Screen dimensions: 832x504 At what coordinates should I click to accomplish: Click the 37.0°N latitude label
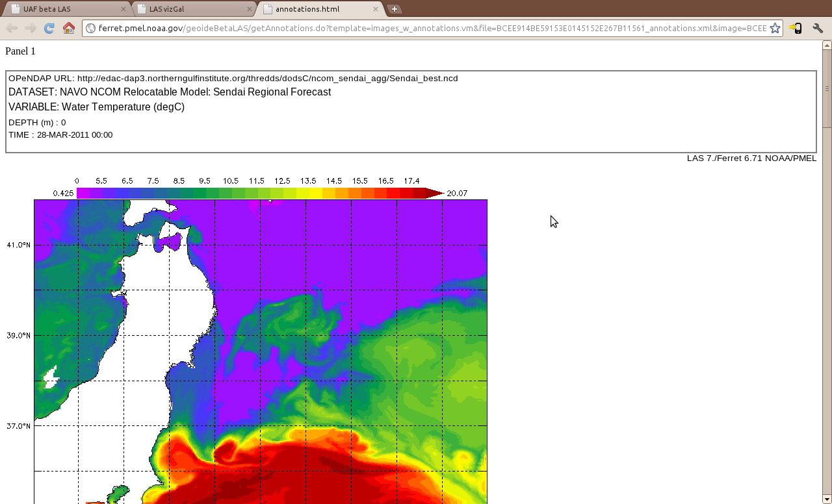pyautogui.click(x=19, y=426)
